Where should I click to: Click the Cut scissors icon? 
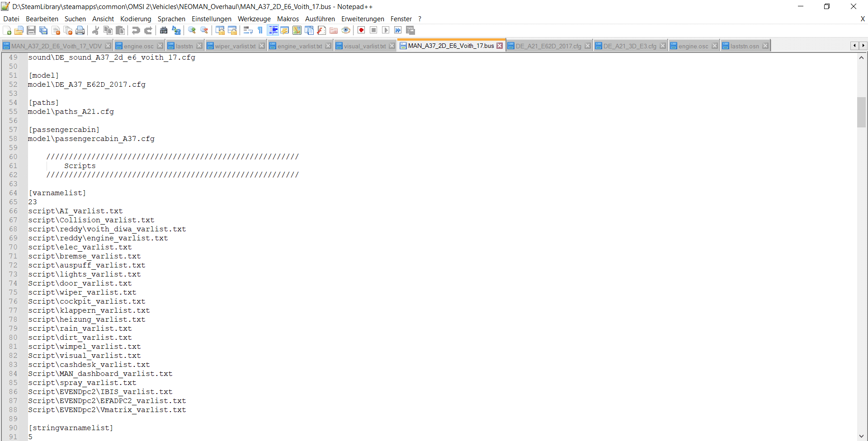[95, 30]
